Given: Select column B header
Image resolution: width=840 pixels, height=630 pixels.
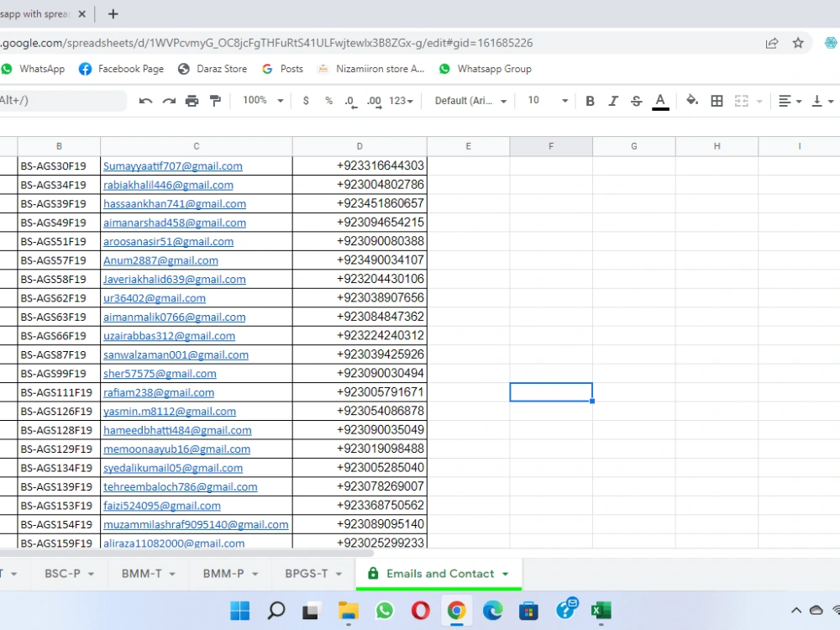Looking at the screenshot, I should click(x=59, y=146).
